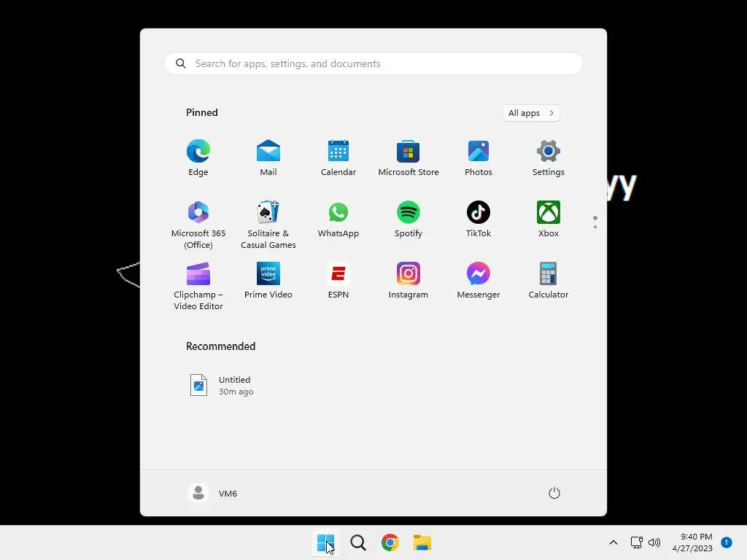Launch Prime Video

(268, 281)
